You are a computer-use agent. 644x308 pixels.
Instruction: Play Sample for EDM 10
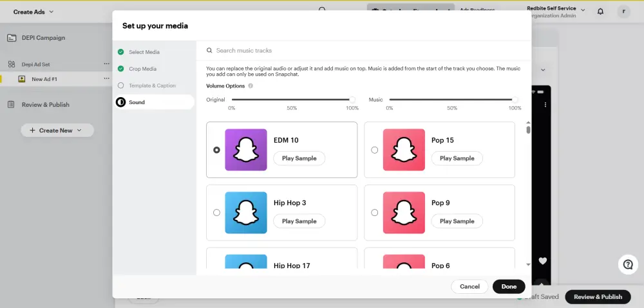pos(299,158)
